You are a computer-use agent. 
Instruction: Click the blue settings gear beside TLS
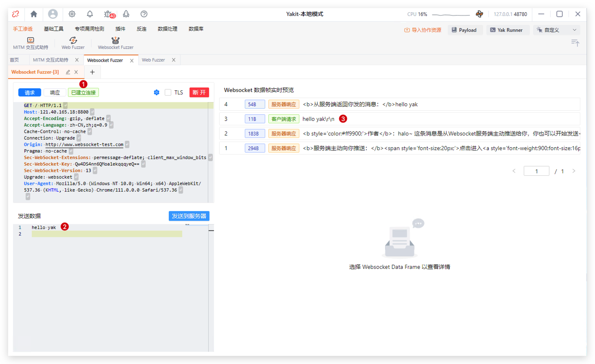pos(157,93)
